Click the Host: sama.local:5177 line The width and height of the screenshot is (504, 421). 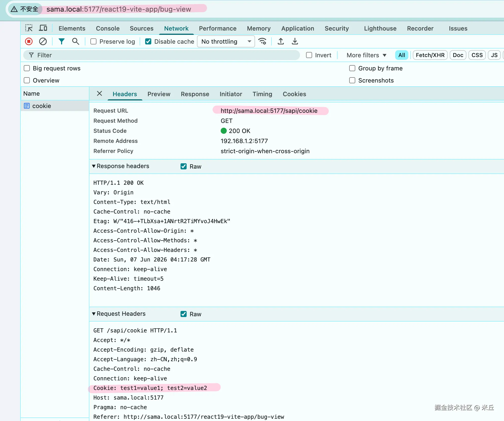128,398
